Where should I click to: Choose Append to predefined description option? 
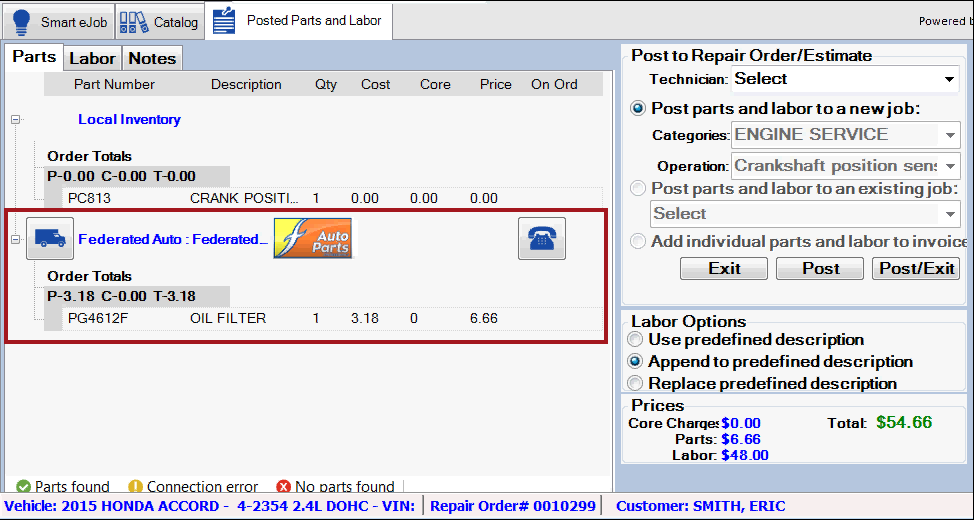[x=635, y=362]
